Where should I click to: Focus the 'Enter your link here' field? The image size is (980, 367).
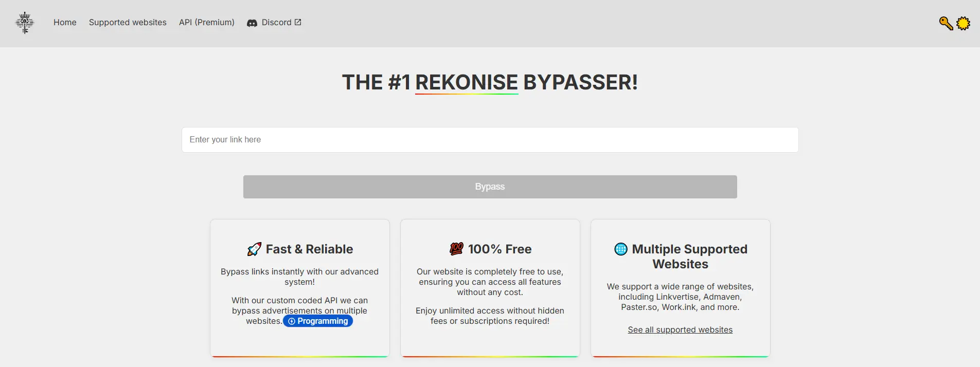(490, 140)
